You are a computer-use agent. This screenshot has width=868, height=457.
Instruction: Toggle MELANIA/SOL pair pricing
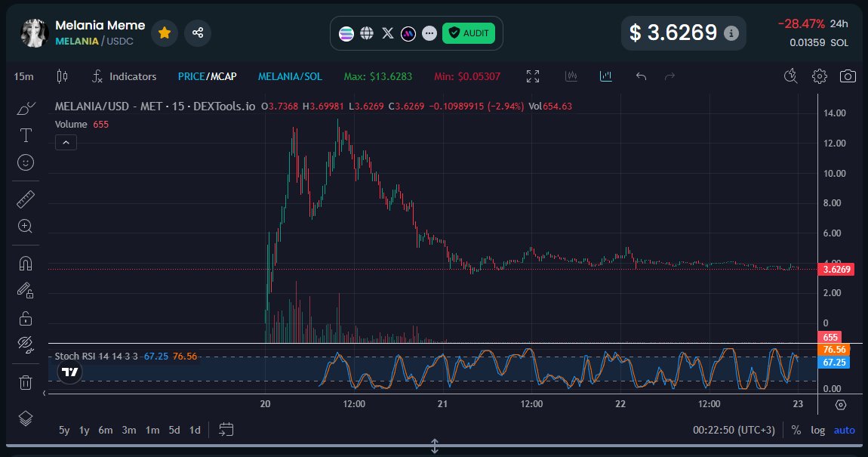click(x=290, y=76)
